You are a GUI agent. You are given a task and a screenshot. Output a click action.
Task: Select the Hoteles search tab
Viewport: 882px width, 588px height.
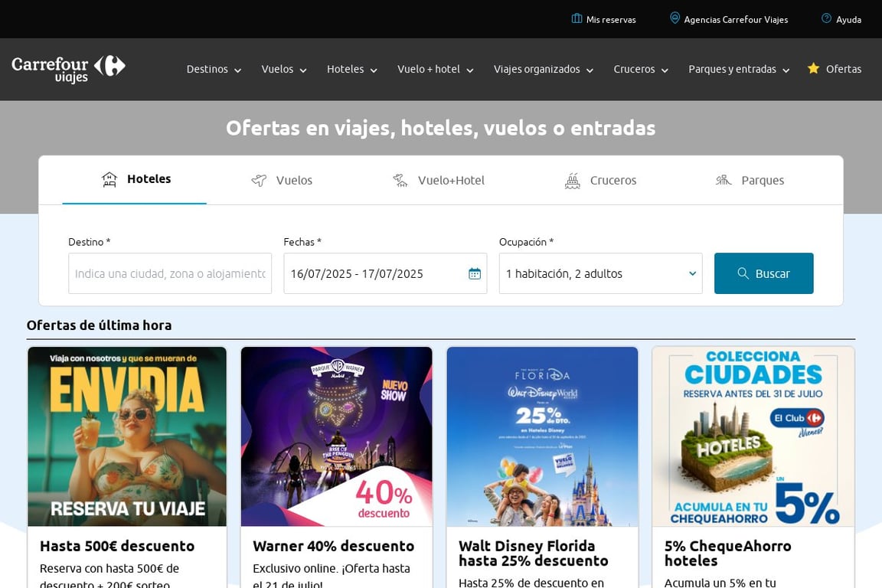coord(135,179)
